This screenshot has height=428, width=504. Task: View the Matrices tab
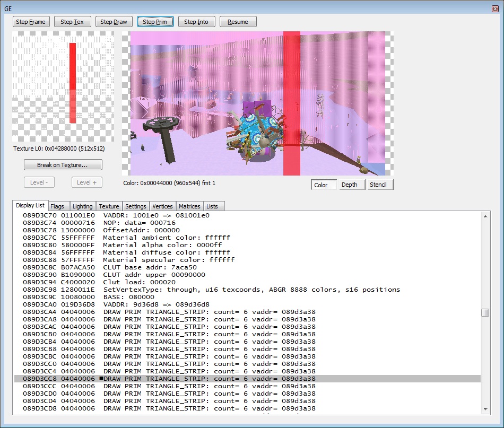[x=189, y=206]
